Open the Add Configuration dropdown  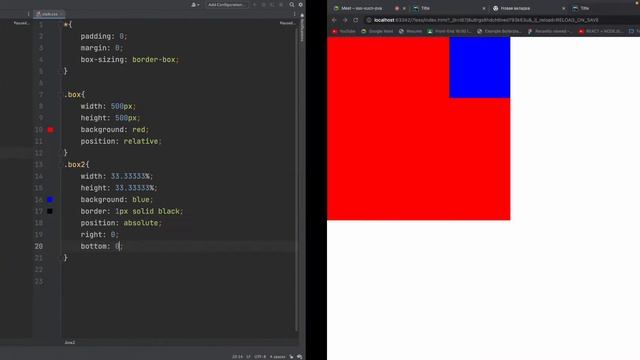click(x=227, y=4)
